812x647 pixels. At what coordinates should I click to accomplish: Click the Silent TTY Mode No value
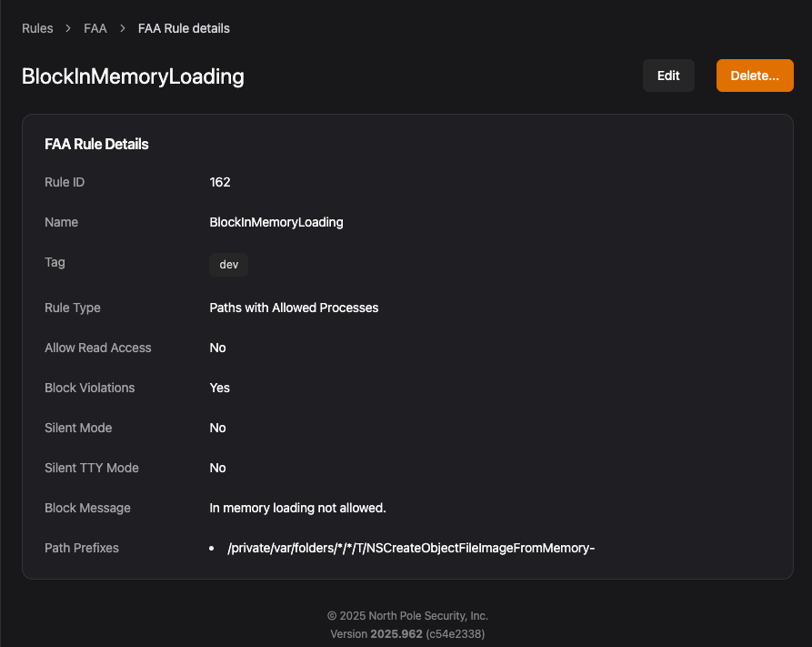pos(217,468)
